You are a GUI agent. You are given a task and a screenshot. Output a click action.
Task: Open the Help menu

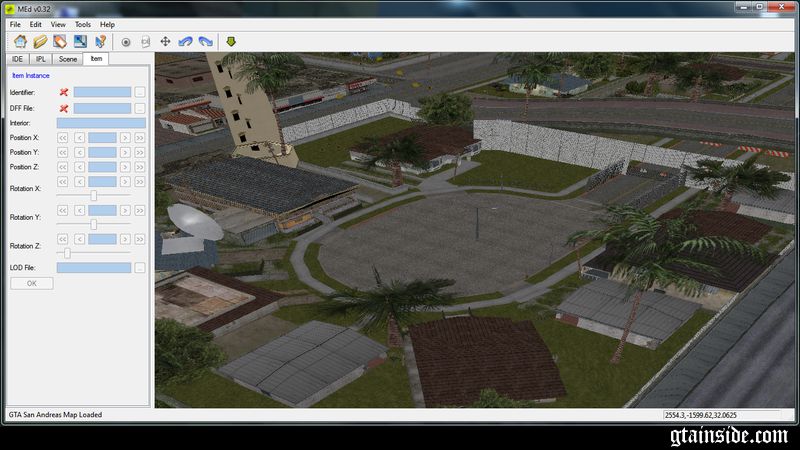coord(107,24)
